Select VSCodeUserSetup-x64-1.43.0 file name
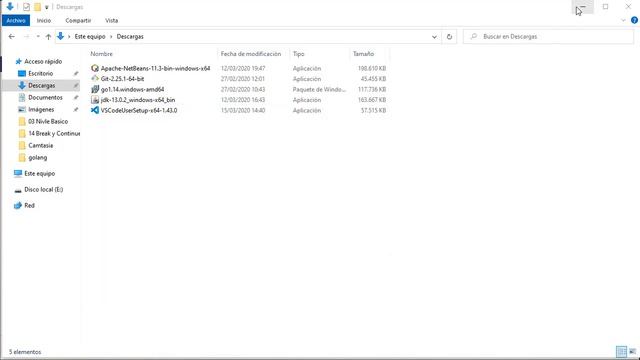 139,111
